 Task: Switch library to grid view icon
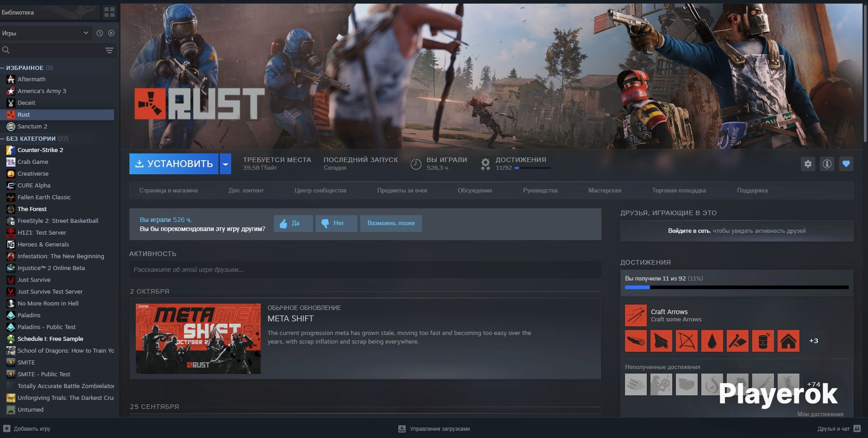(109, 12)
